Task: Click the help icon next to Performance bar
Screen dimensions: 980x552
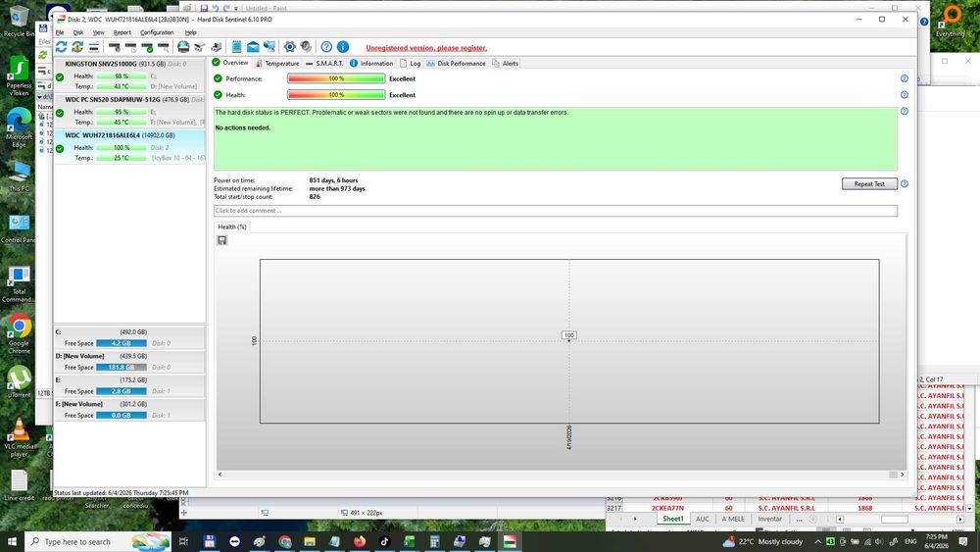Action: (x=904, y=78)
